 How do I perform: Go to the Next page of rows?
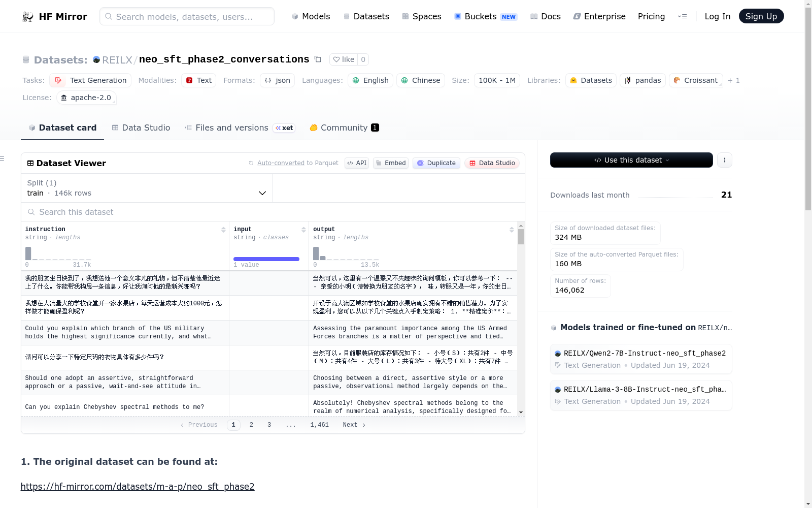[354, 425]
